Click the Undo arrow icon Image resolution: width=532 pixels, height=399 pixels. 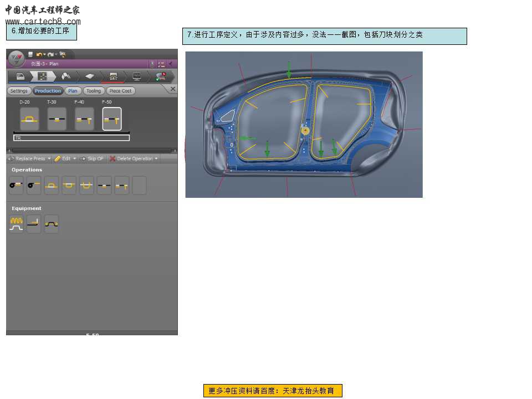[x=39, y=55]
